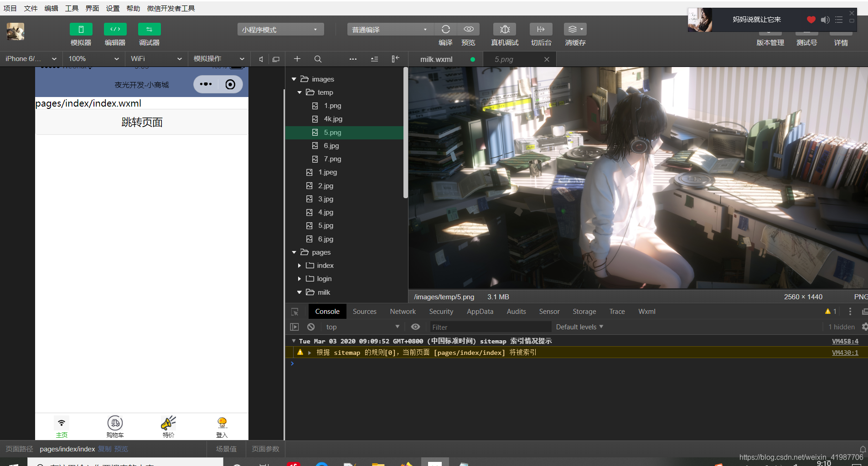Switch to the Network devtools tab
868x466 pixels.
pos(403,312)
